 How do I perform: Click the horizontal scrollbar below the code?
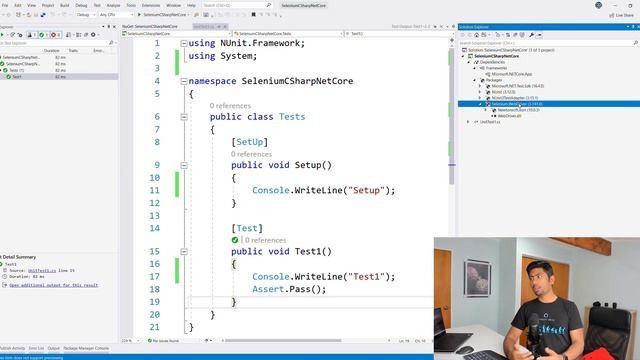(283, 340)
